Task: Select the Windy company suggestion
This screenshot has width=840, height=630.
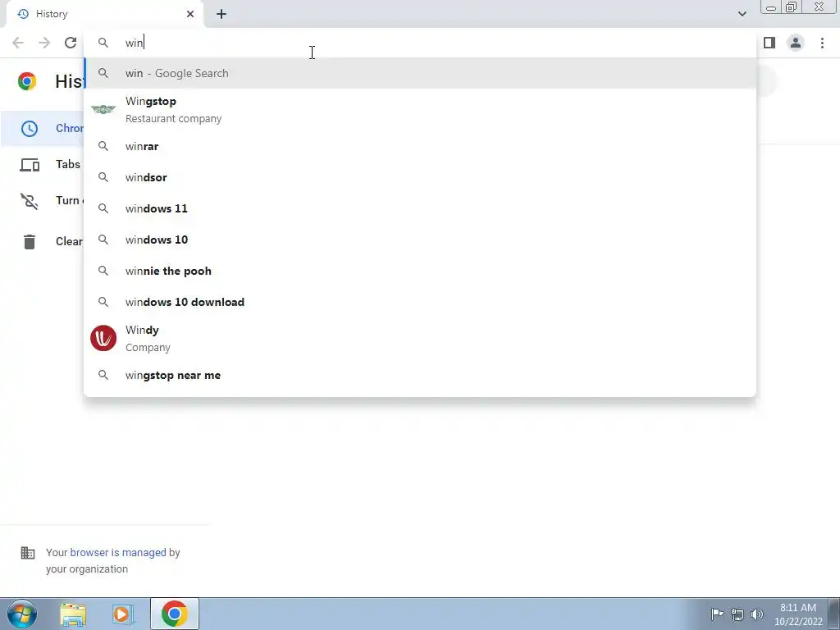Action: click(x=420, y=339)
